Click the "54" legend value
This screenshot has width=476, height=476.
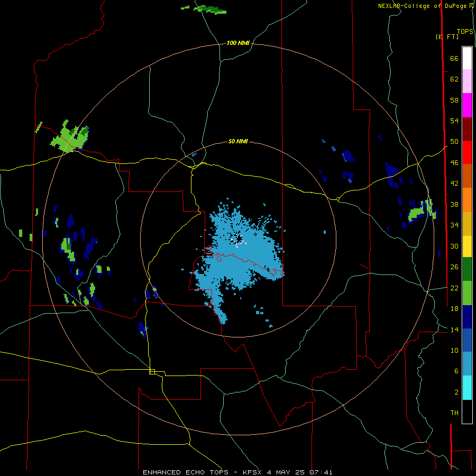pos(454,121)
